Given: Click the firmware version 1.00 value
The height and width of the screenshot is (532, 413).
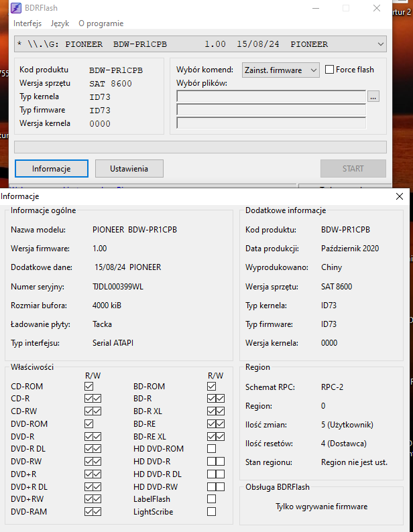Looking at the screenshot, I should [99, 249].
